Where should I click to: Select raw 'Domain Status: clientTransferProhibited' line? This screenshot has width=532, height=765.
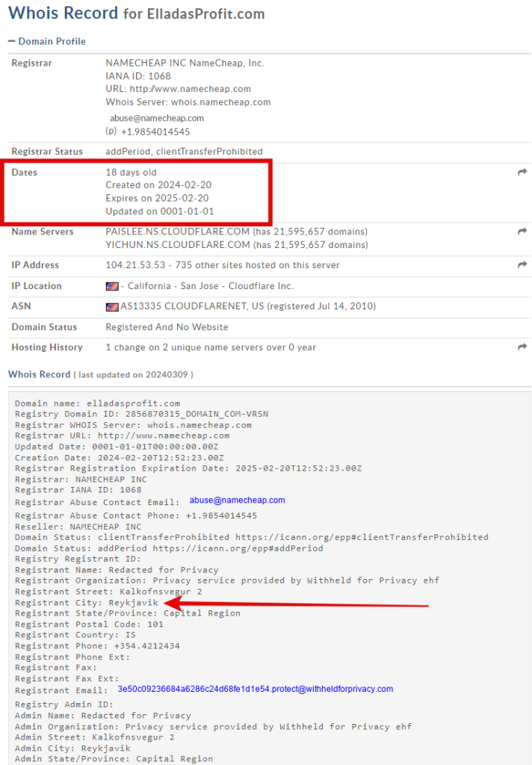pyautogui.click(x=251, y=536)
